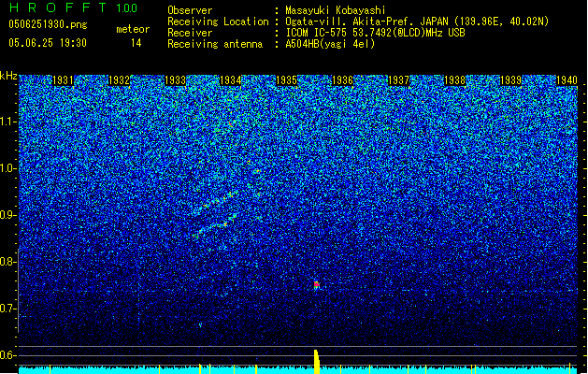Click the 0.9 kHz axis label

pos(8,215)
